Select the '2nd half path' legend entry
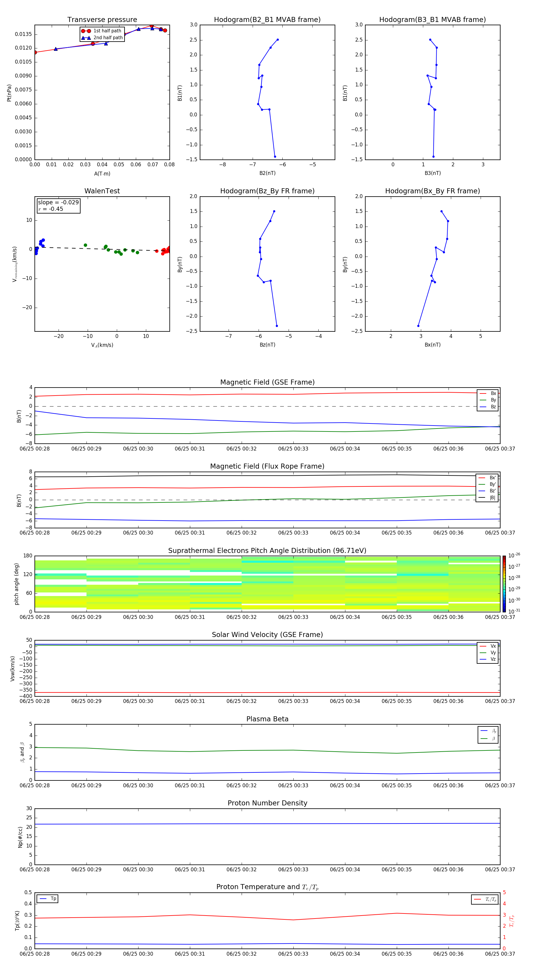535x980 pixels. point(102,38)
